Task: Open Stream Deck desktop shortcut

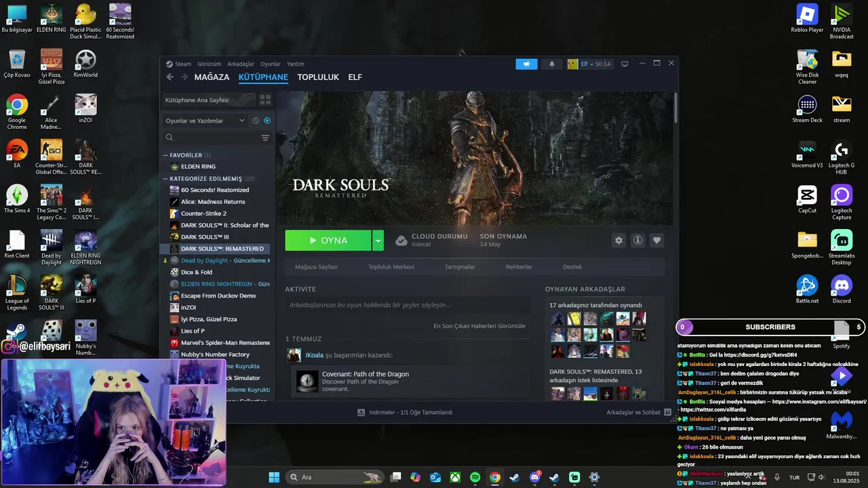Action: click(x=807, y=108)
